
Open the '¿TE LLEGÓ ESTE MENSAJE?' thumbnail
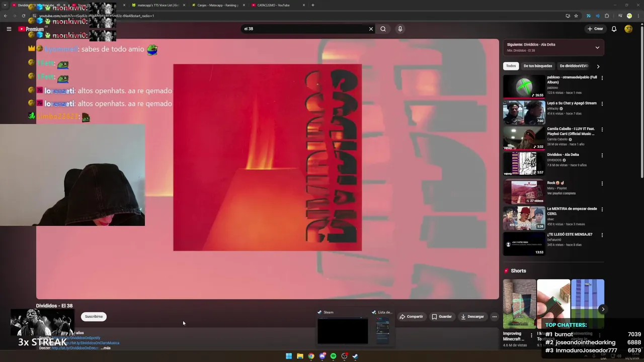[x=524, y=243]
